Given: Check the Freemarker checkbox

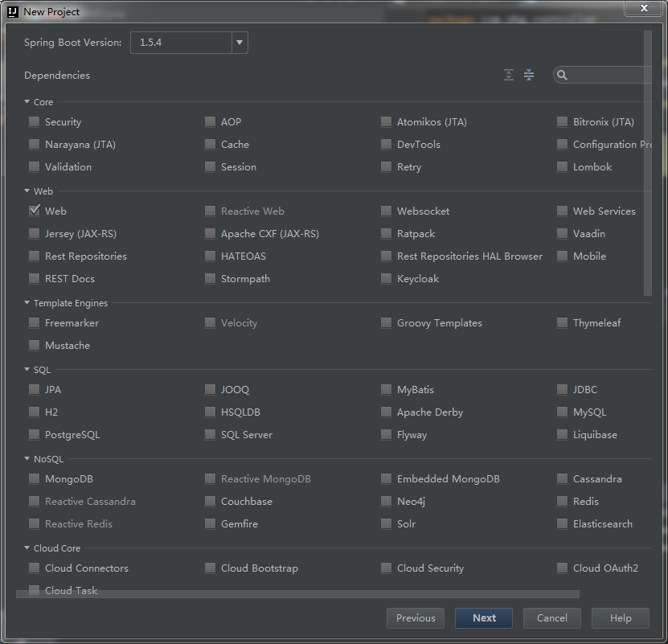Looking at the screenshot, I should pyautogui.click(x=34, y=323).
